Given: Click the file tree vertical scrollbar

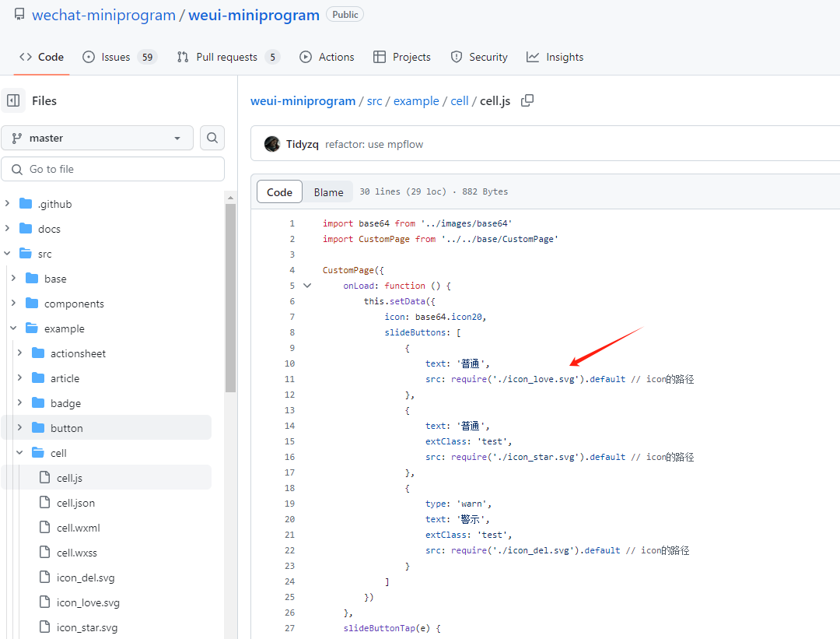Looking at the screenshot, I should tap(231, 298).
